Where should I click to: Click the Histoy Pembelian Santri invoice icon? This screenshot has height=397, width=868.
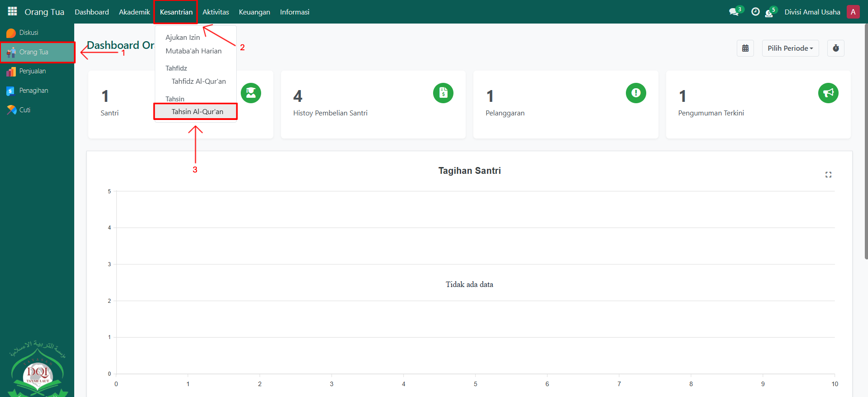pos(443,93)
